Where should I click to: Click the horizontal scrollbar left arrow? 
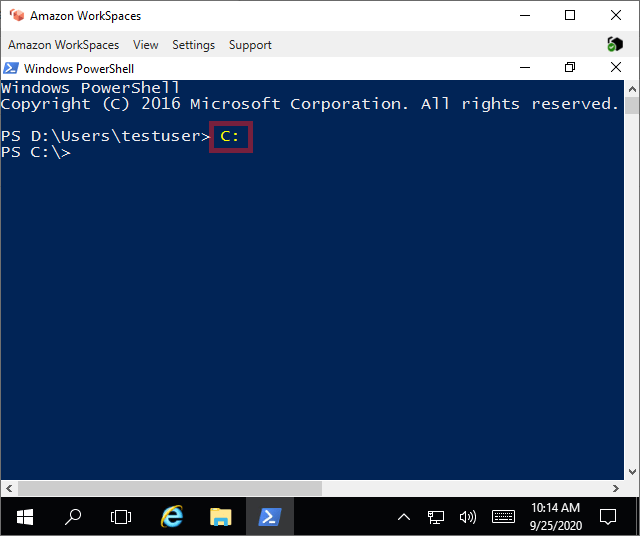pos(9,488)
